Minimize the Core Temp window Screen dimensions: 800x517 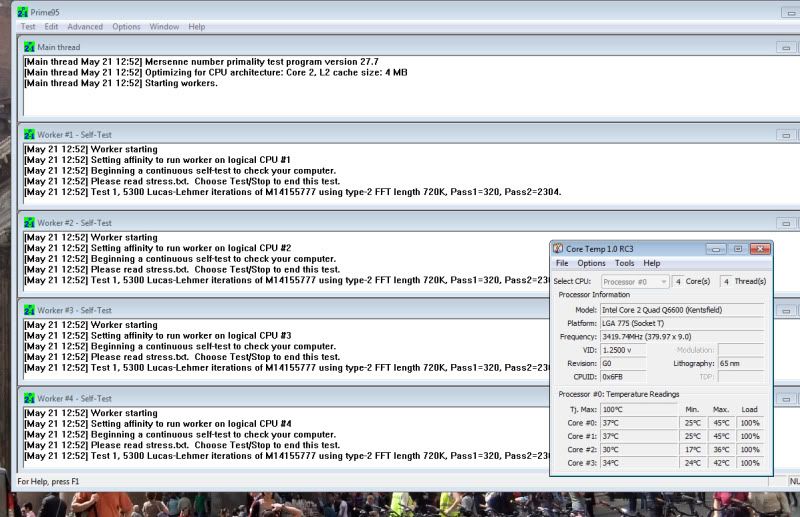[716, 248]
